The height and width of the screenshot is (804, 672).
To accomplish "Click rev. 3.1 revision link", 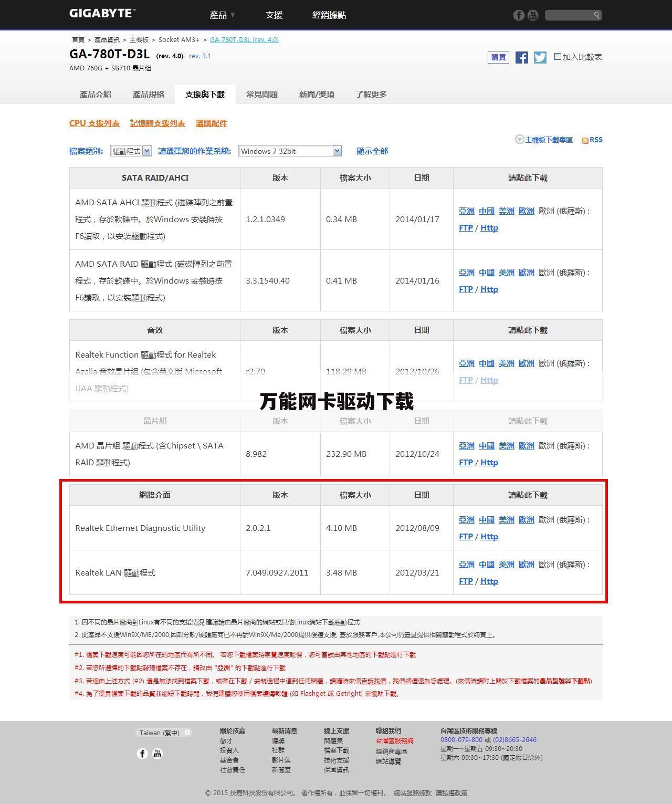I will click(x=200, y=56).
